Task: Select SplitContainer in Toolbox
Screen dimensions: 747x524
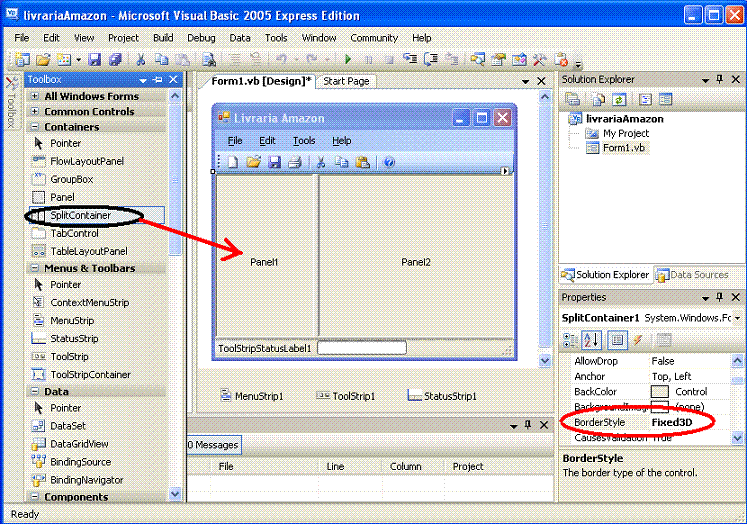Action: [97, 215]
